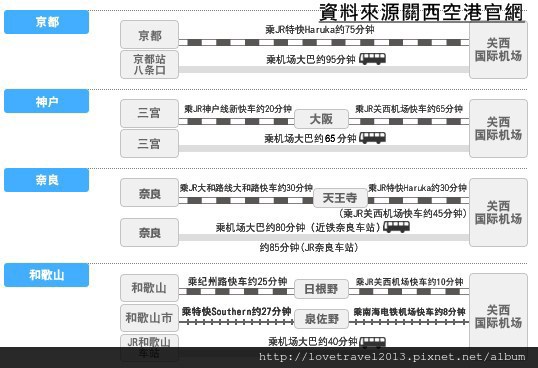The width and height of the screenshot is (538, 368).
Task: Click the 关西国际机场 box in the 奈良 section
Action: (x=498, y=213)
